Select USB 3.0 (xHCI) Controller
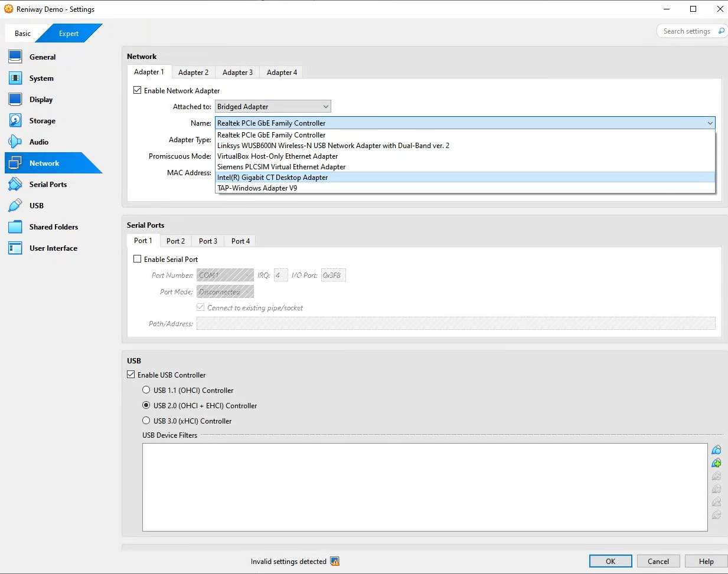This screenshot has height=574, width=728. tap(146, 421)
